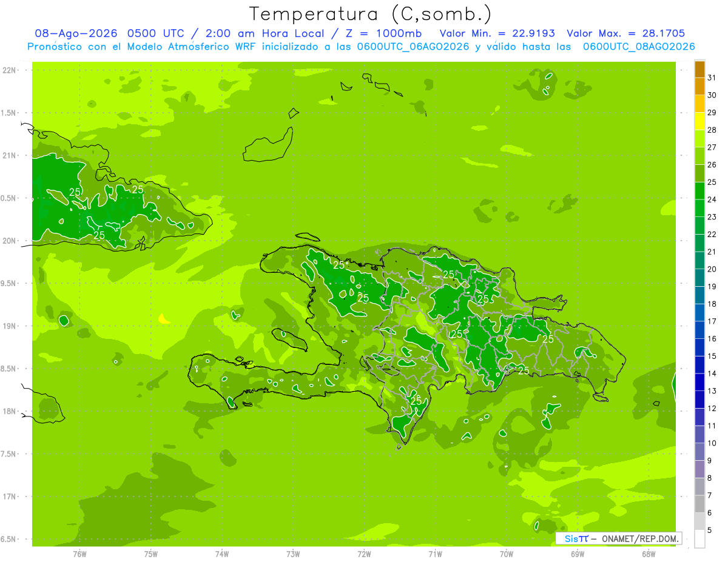The height and width of the screenshot is (562, 728).
Task: Click the "75W" longitude label
Action: point(151,554)
